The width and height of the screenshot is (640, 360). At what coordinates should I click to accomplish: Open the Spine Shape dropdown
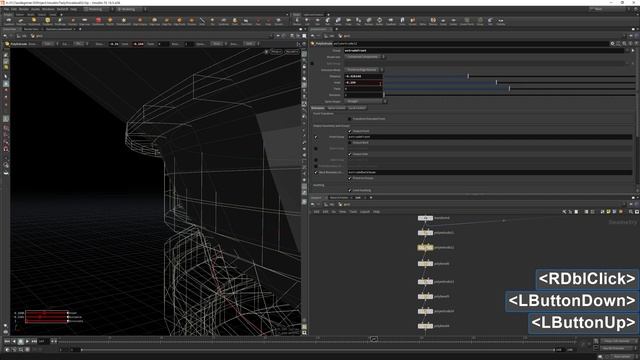pyautogui.click(x=365, y=101)
